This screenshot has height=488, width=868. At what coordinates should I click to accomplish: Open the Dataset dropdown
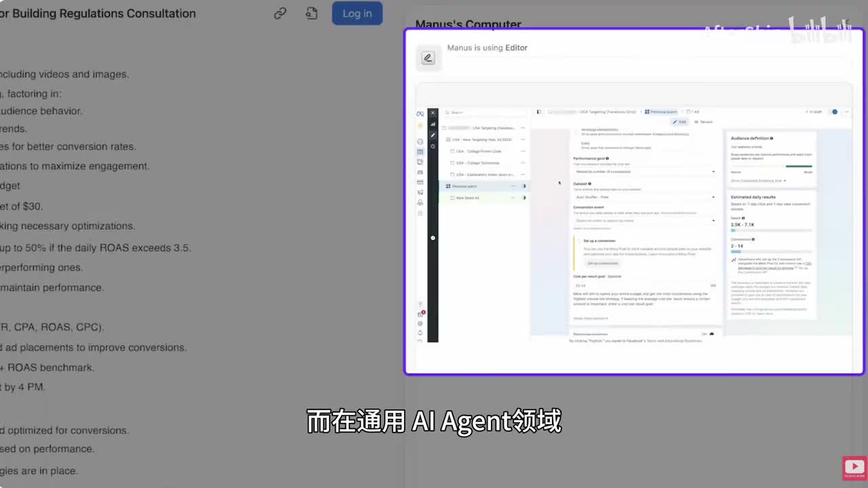click(x=644, y=197)
